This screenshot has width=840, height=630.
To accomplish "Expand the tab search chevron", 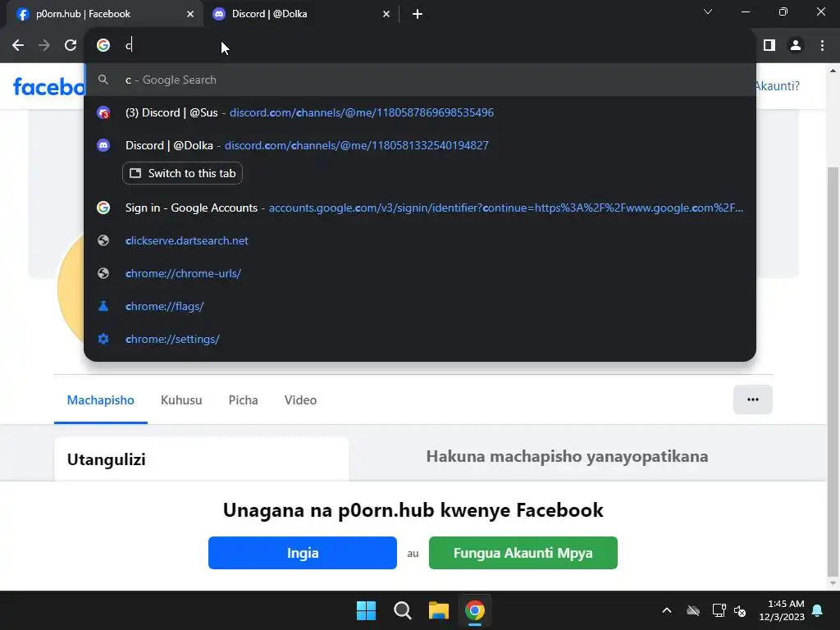I will pyautogui.click(x=708, y=11).
